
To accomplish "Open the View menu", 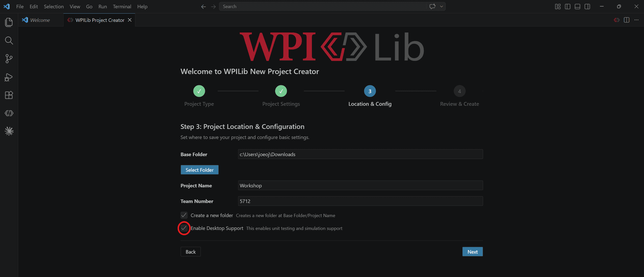I will click(x=75, y=6).
